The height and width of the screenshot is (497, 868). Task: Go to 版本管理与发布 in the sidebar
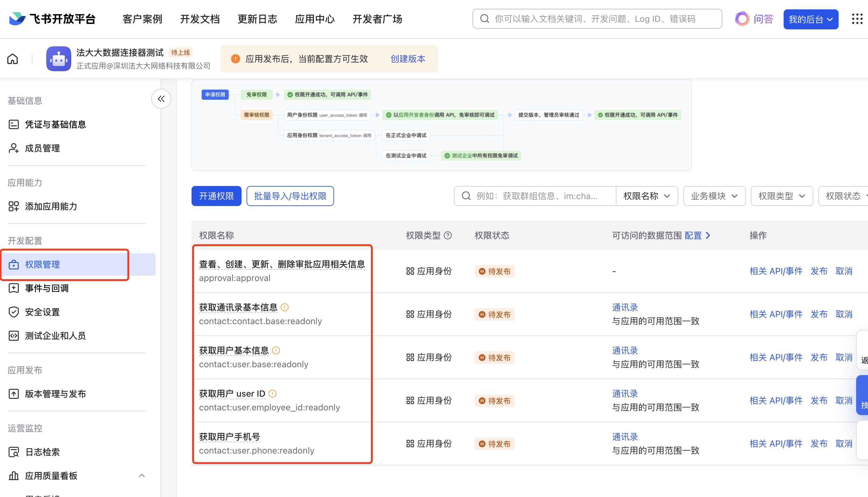55,394
